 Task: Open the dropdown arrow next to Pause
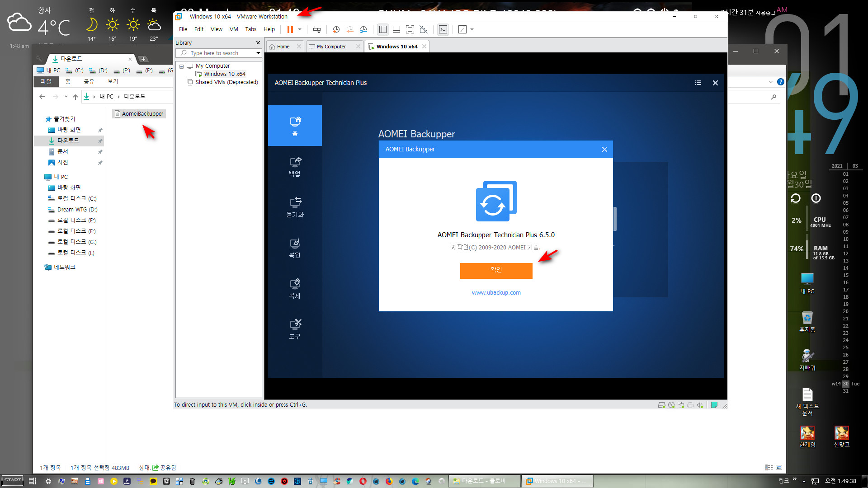[x=300, y=29]
